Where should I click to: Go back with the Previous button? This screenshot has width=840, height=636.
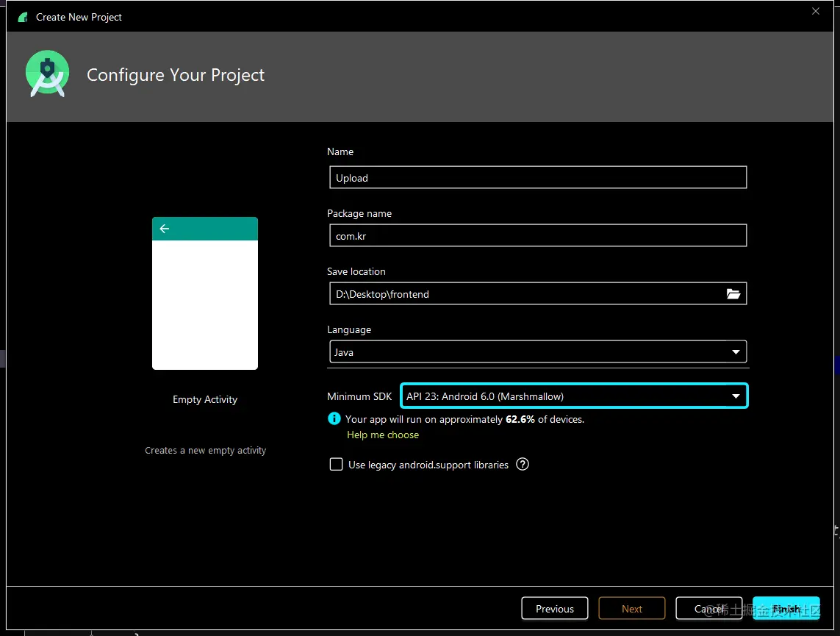554,608
